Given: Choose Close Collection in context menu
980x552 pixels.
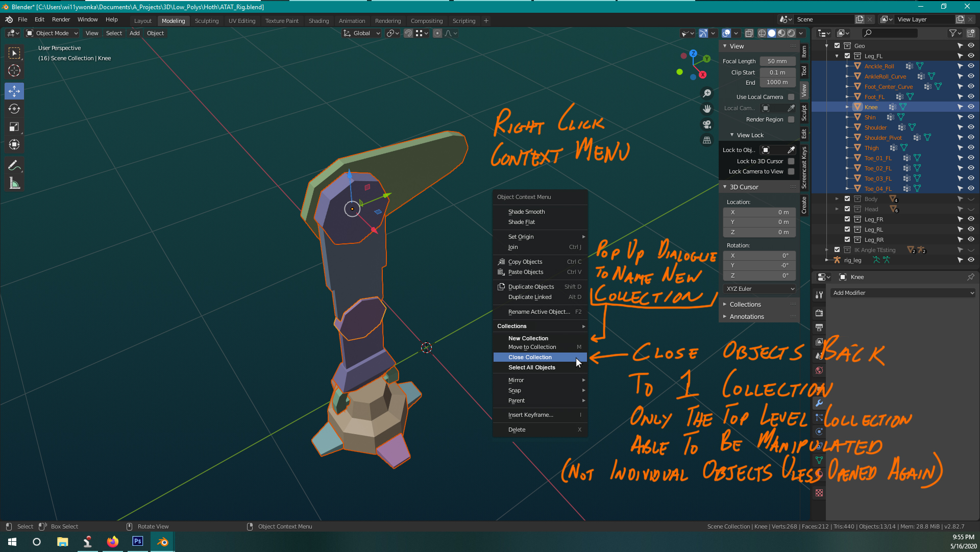Looking at the screenshot, I should (x=540, y=357).
